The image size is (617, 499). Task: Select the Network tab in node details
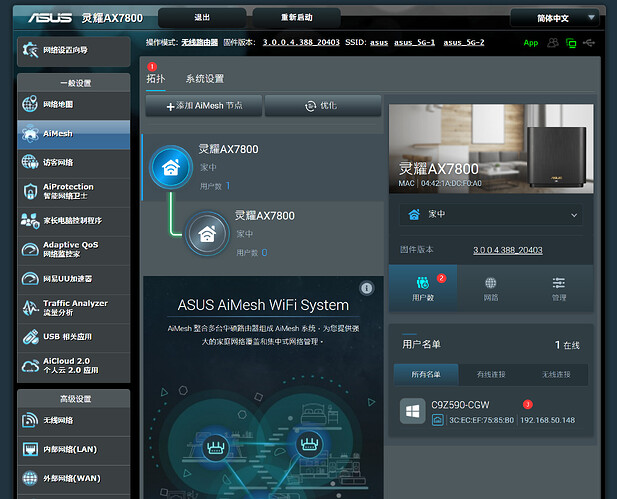point(491,288)
